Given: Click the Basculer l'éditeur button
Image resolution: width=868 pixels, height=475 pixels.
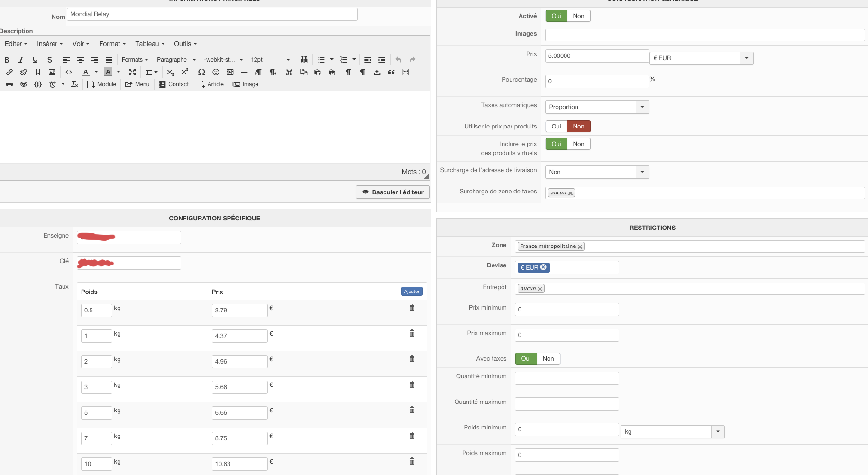Looking at the screenshot, I should pyautogui.click(x=393, y=192).
